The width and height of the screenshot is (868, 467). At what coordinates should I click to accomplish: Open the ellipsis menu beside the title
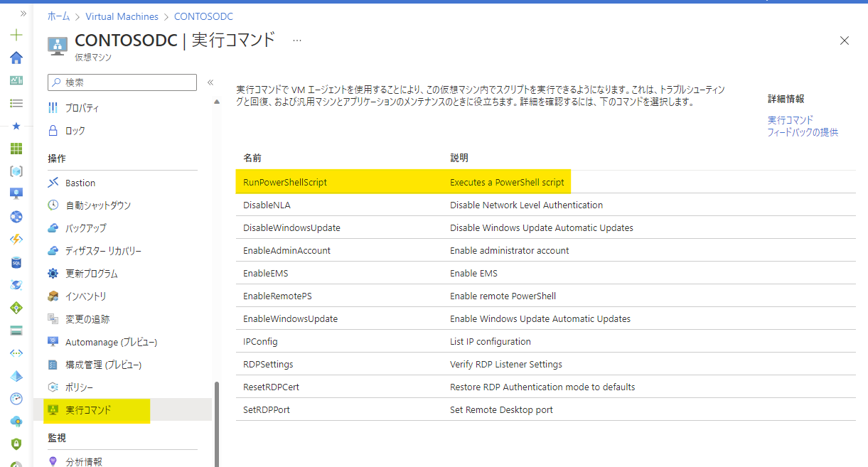tap(297, 41)
